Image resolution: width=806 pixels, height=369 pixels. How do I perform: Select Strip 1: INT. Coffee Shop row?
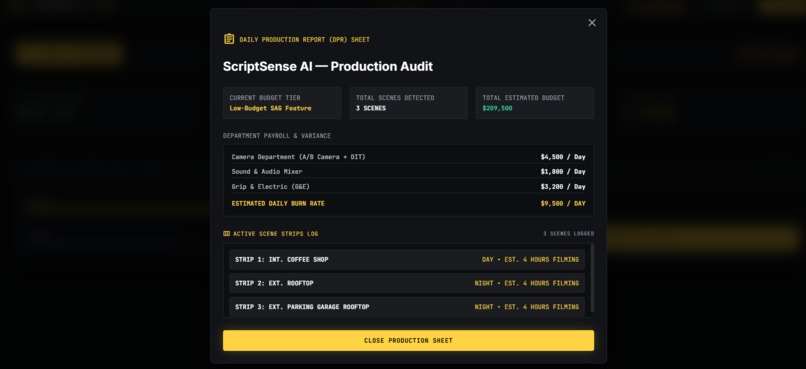click(x=407, y=260)
